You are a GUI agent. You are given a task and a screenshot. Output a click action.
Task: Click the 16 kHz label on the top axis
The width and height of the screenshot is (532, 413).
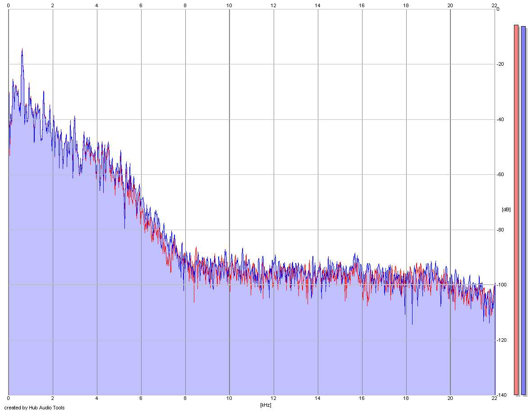362,5
